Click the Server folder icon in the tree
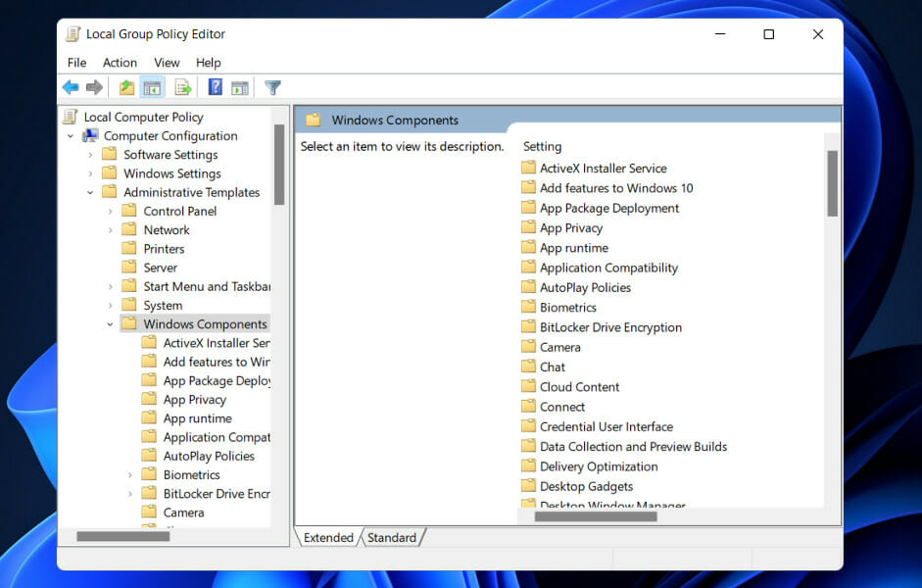The width and height of the screenshot is (922, 588). pos(128,267)
